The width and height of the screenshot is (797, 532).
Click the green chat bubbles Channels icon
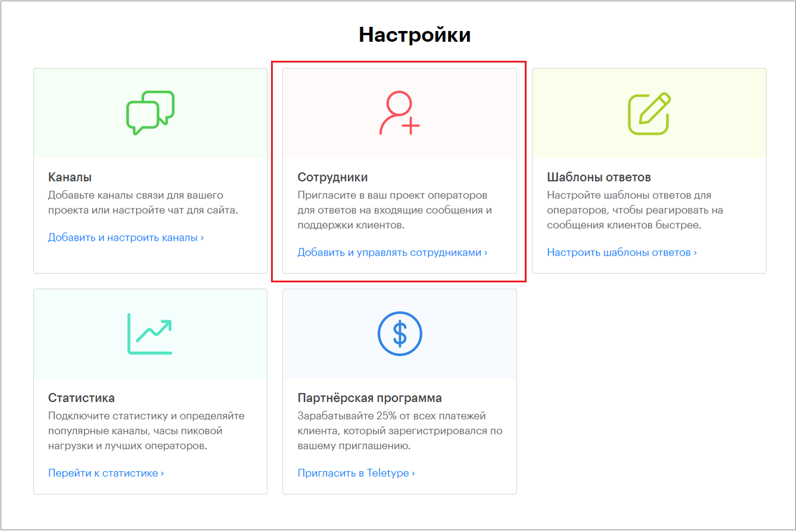(x=150, y=113)
